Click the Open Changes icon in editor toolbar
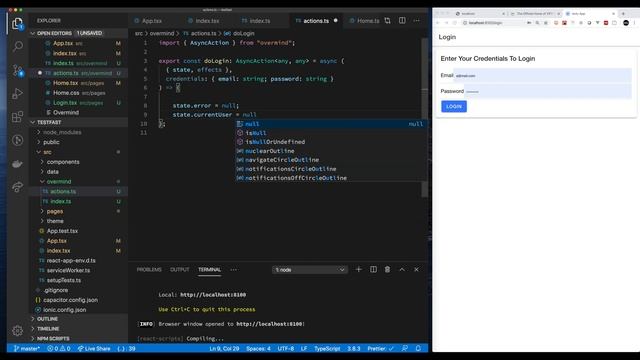This screenshot has width=640, height=360. point(387,20)
